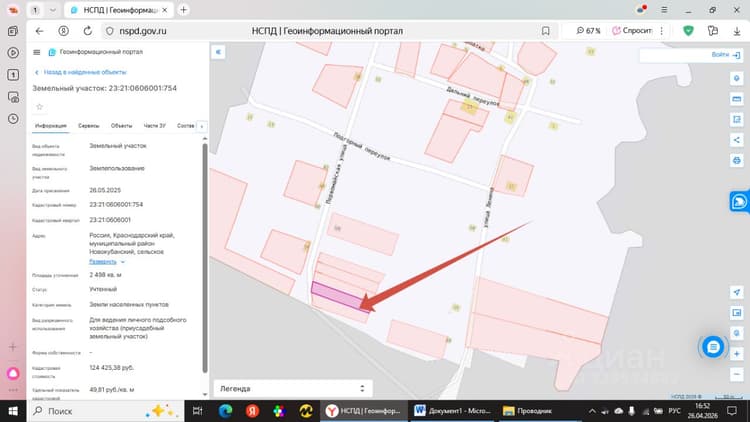Image resolution: width=750 pixels, height=422 pixels.
Task: Close the НСПД browser tab
Action: pos(165,10)
